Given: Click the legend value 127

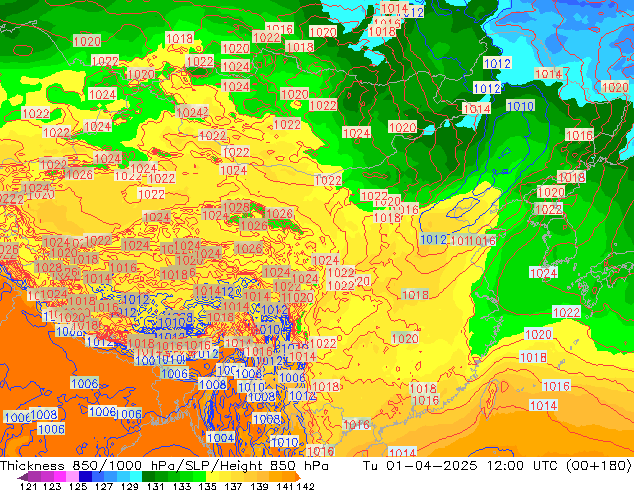Looking at the screenshot, I should [104, 486].
